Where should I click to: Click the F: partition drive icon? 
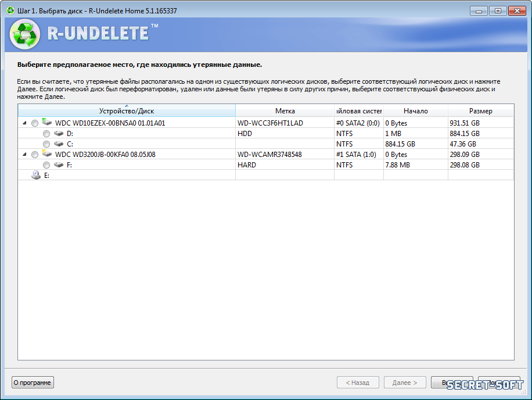[x=59, y=165]
